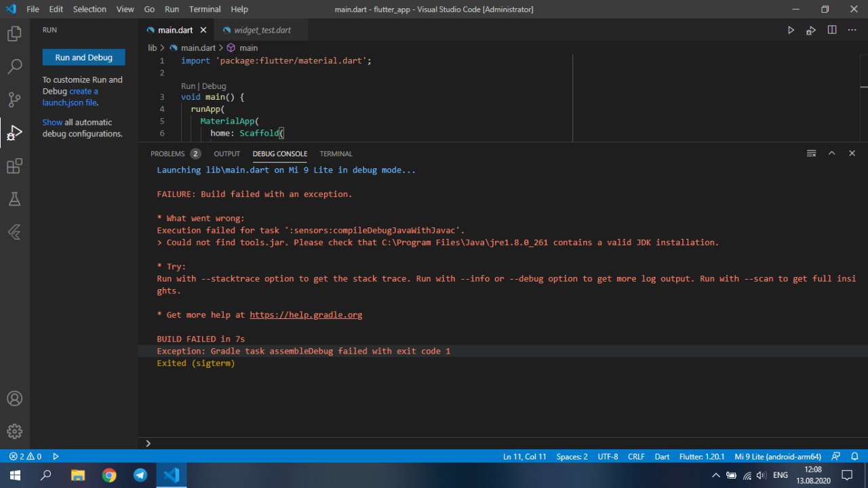Open the Manage gear icon

tap(14, 432)
